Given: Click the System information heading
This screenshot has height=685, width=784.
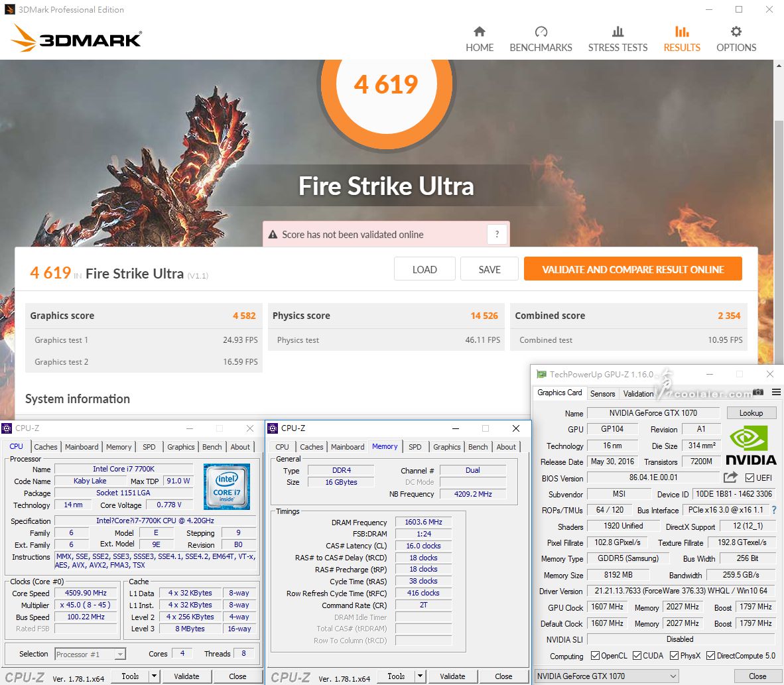Looking at the screenshot, I should click(x=78, y=399).
